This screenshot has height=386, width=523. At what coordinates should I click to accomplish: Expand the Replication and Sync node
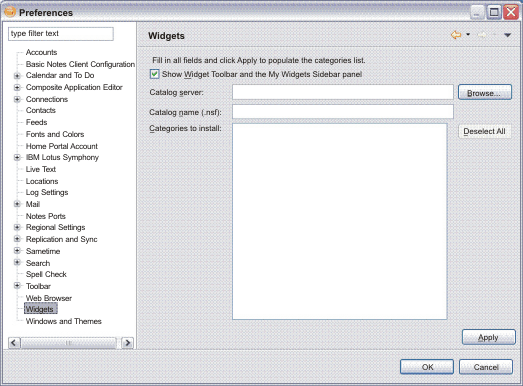17,239
